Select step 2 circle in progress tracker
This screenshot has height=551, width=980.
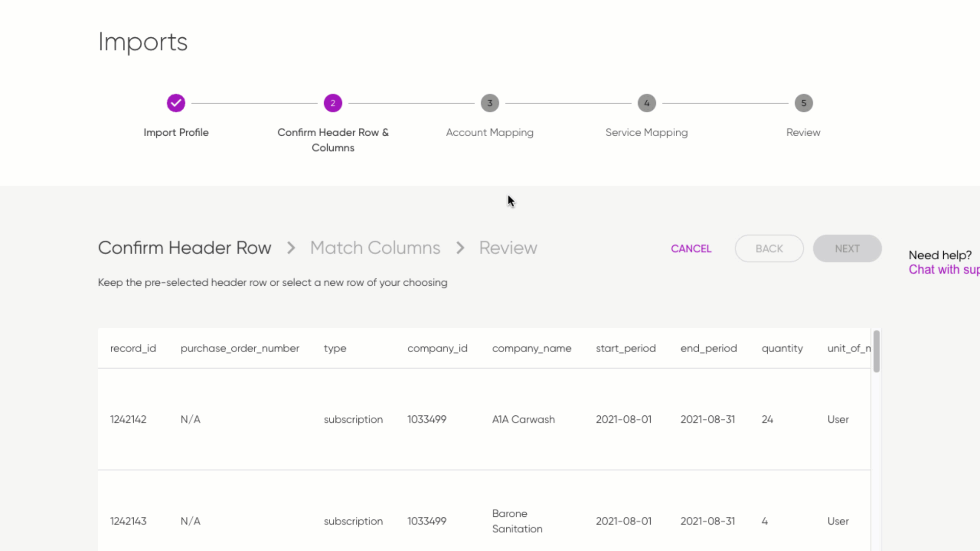pos(333,103)
